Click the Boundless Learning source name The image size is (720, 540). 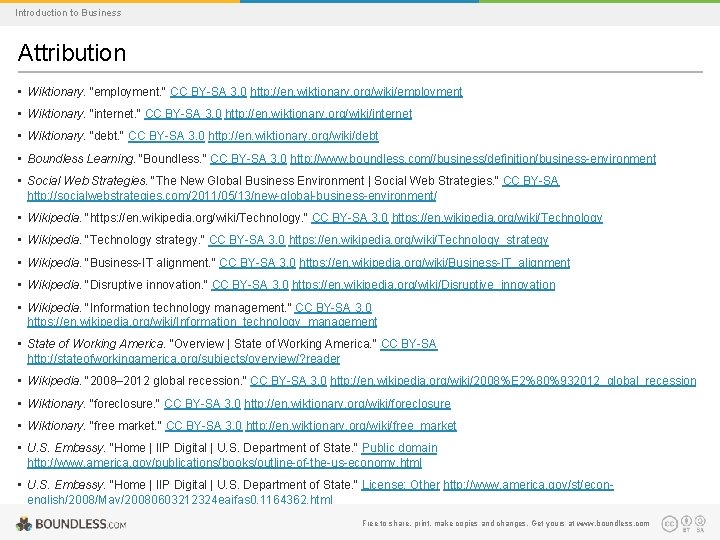click(81, 159)
